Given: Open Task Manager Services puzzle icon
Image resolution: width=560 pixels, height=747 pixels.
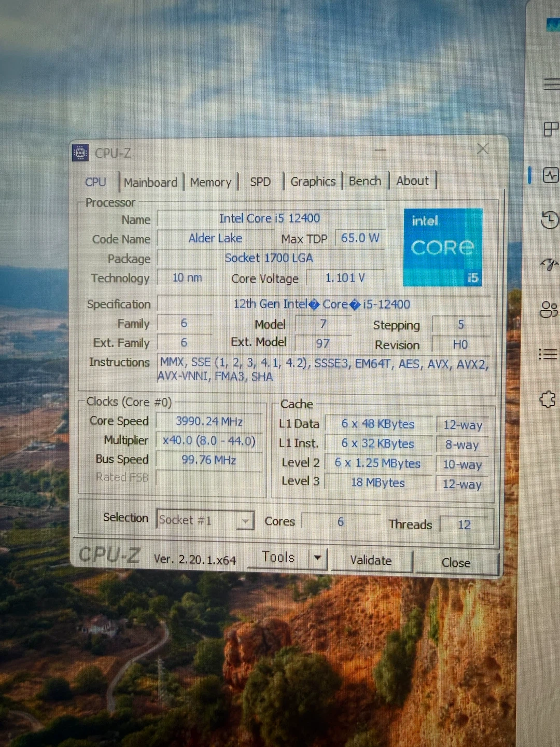Looking at the screenshot, I should 548,399.
